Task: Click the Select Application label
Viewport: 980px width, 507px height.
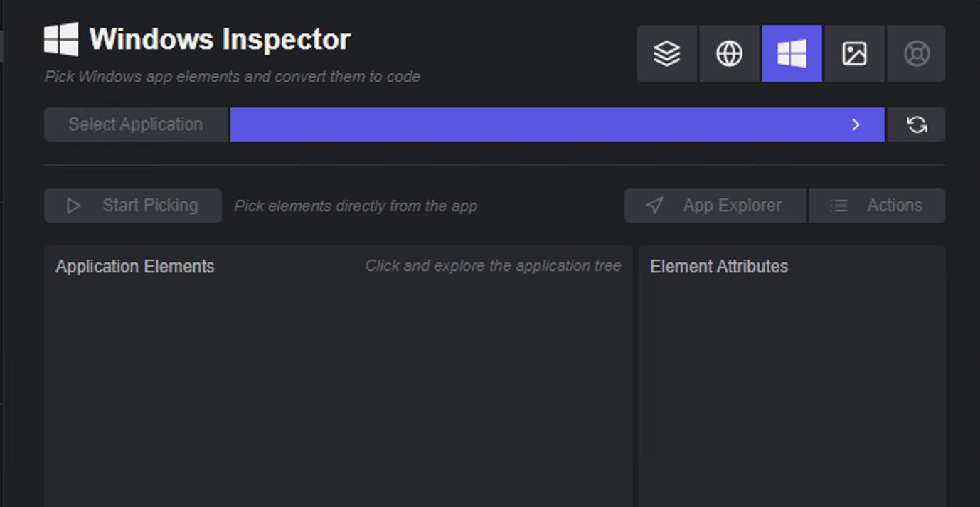Action: (136, 124)
